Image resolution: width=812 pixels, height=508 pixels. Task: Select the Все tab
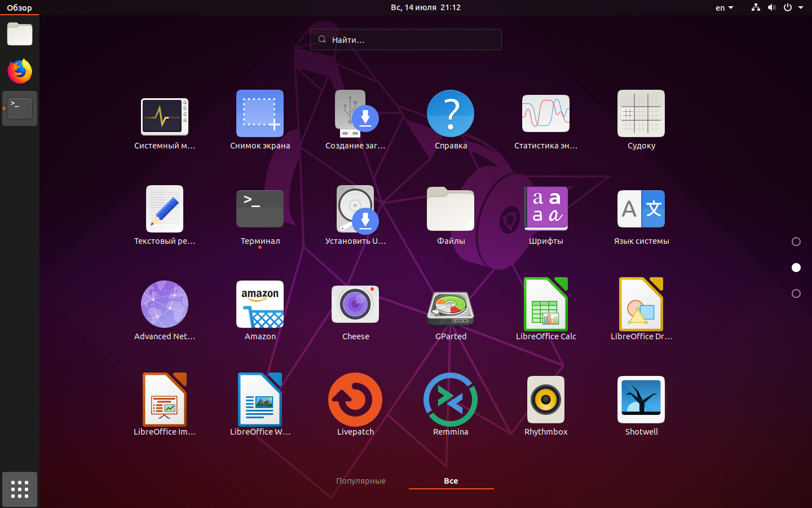(x=451, y=481)
